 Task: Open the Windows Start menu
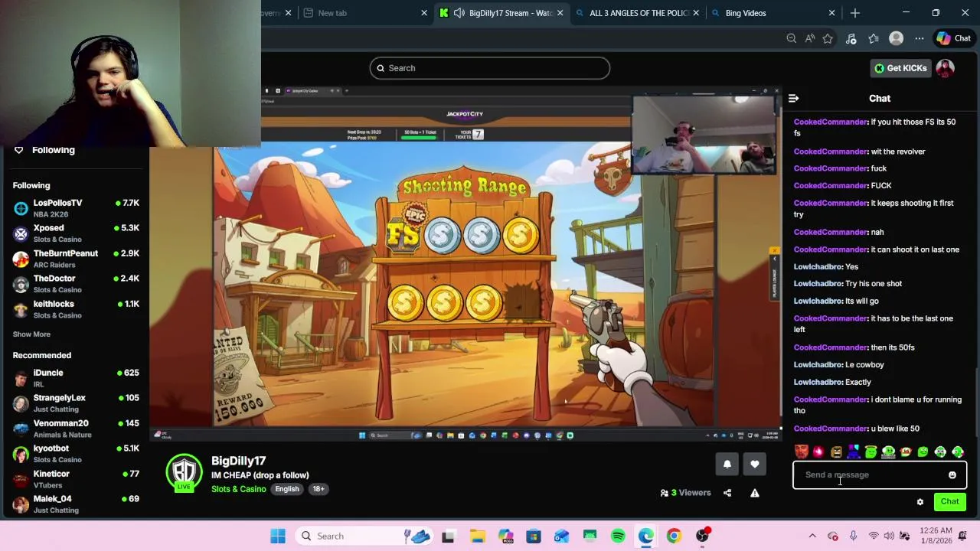[277, 536]
